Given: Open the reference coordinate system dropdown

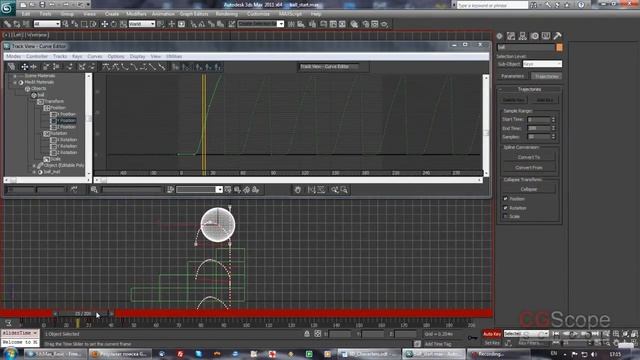Looking at the screenshot, I should (142, 24).
